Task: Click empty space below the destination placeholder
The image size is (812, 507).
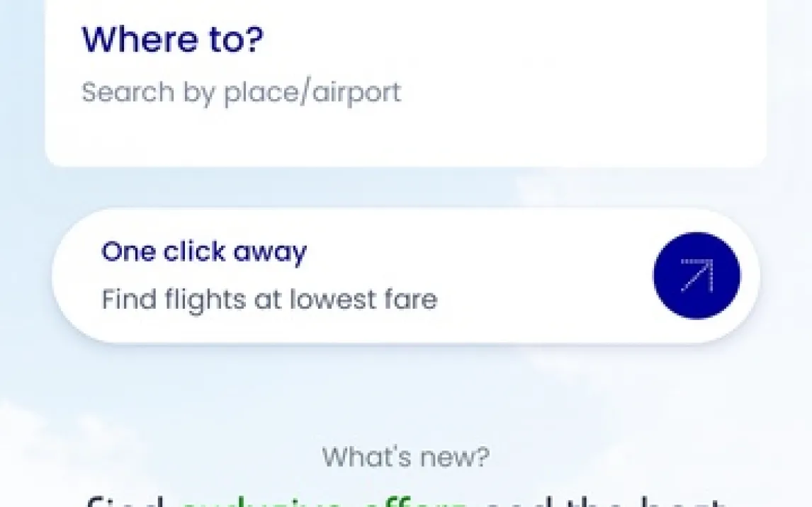Action: coord(405,138)
